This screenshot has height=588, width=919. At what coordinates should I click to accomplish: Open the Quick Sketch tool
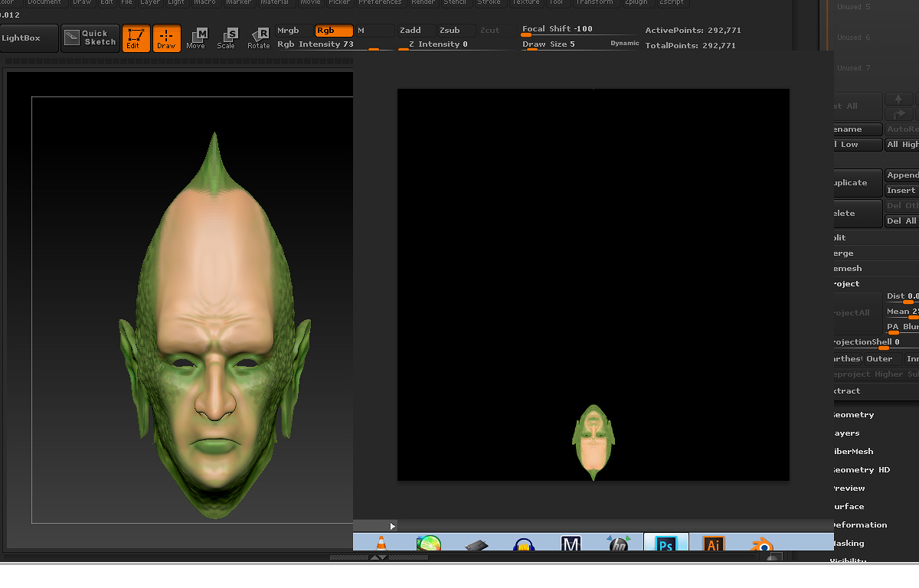(x=91, y=38)
